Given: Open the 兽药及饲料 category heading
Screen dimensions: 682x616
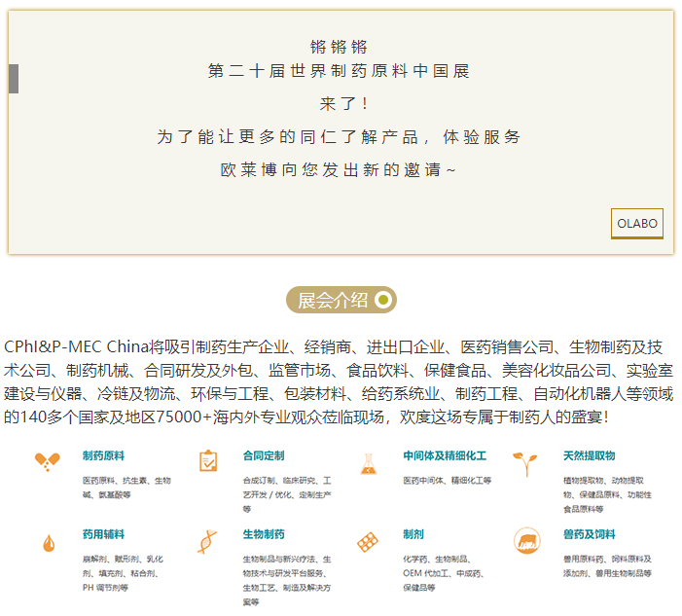Looking at the screenshot, I should tap(589, 534).
